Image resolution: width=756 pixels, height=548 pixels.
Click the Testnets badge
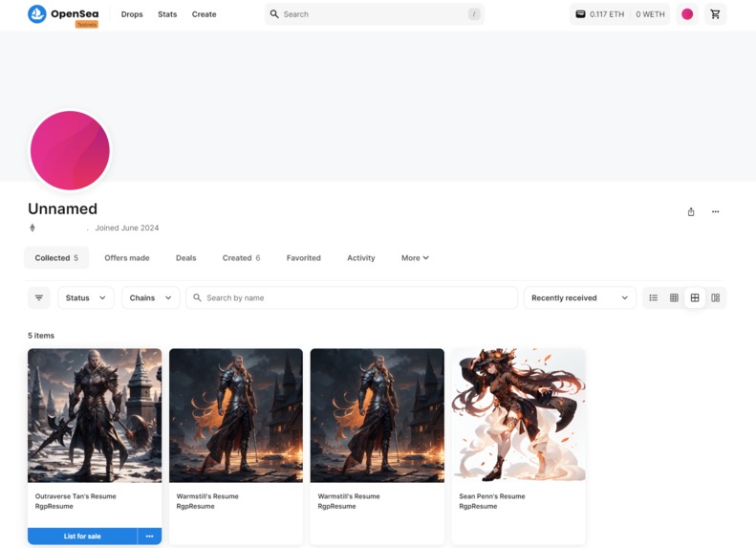point(87,25)
